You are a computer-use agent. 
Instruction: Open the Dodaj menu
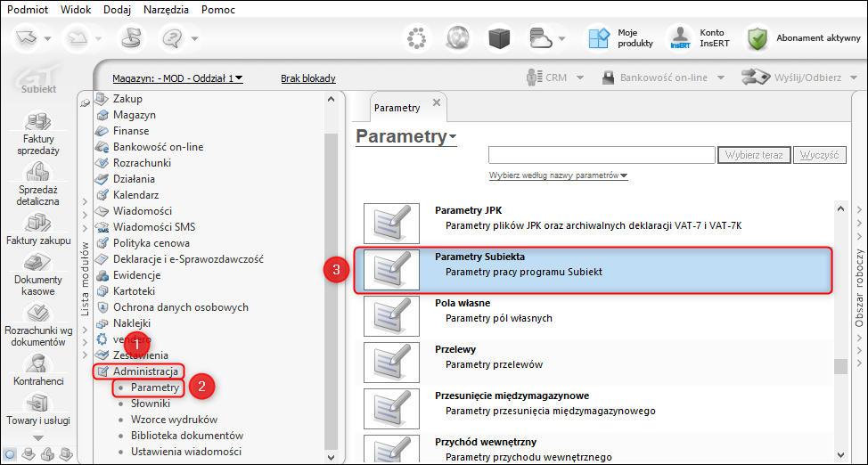click(x=116, y=10)
